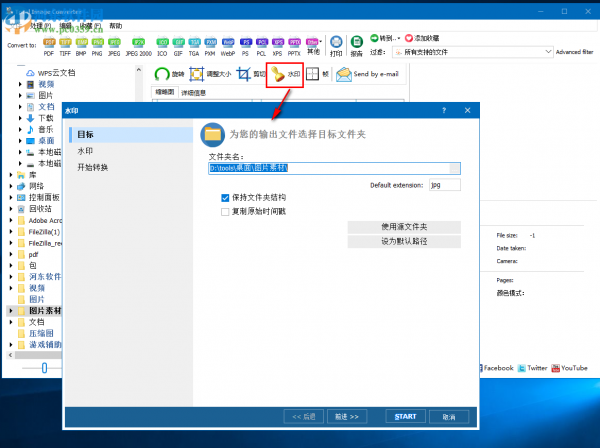
Task: Open the 帮助 help menu
Action: (x=115, y=26)
